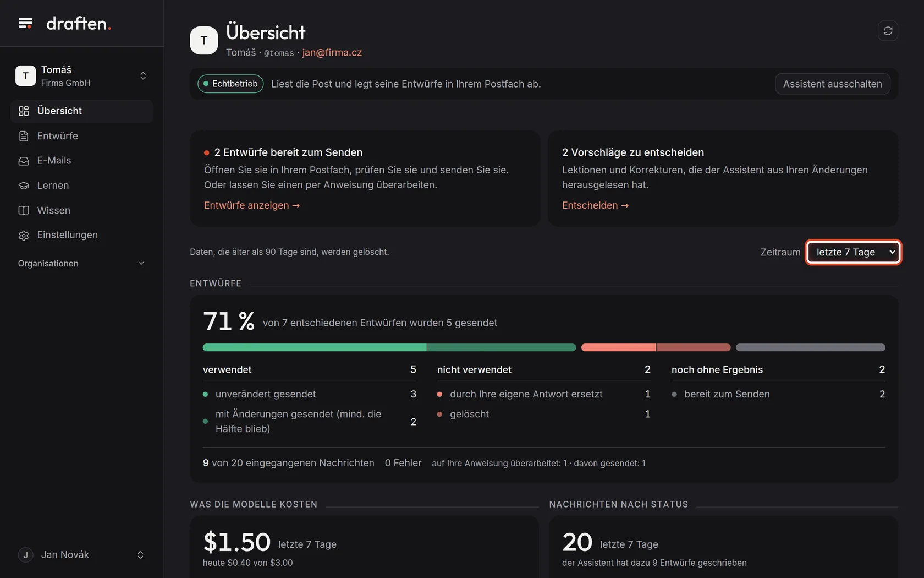Click the Einstellungen gear icon
924x578 pixels.
[x=24, y=235]
